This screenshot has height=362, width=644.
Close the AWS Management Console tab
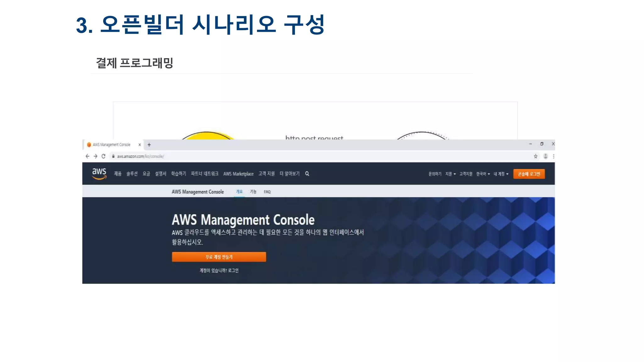[x=140, y=145]
